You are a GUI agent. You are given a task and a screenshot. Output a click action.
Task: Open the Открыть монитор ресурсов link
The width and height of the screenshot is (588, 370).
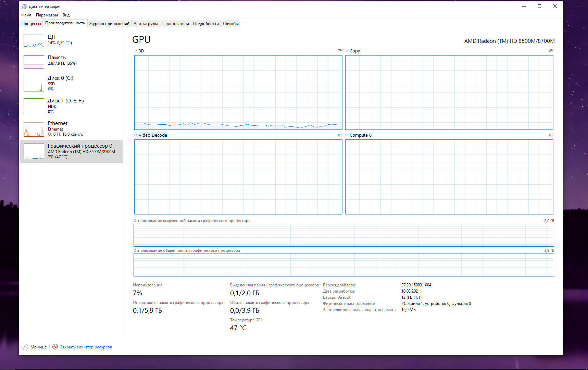86,347
